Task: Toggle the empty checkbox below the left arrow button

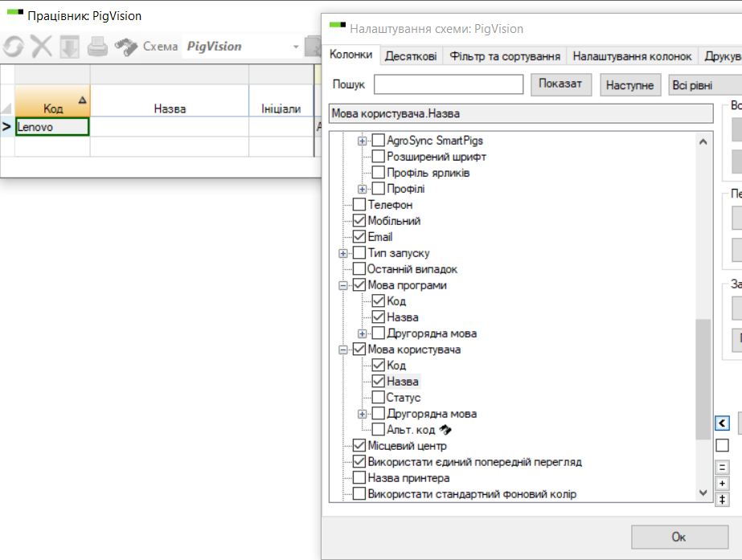Action: 722,445
